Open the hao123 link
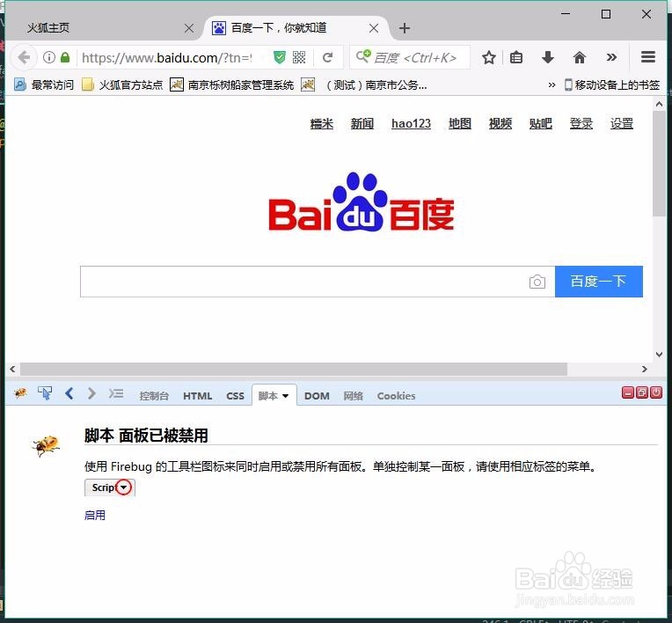672x623 pixels. [x=411, y=123]
